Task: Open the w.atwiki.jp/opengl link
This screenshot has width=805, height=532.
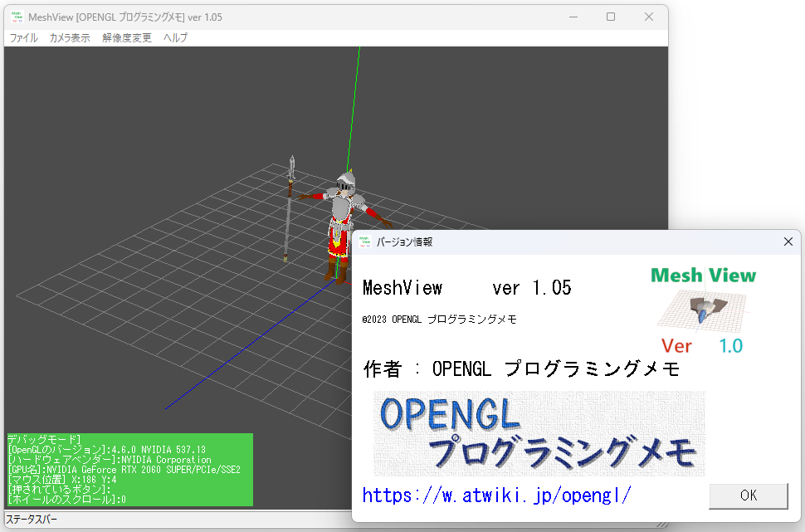Action: coord(496,495)
